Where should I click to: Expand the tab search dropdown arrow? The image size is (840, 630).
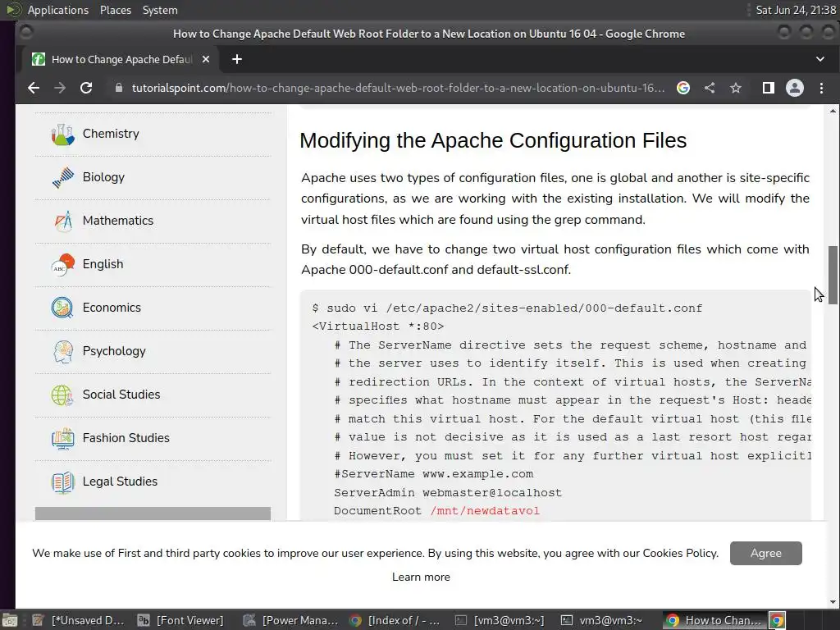pyautogui.click(x=819, y=59)
